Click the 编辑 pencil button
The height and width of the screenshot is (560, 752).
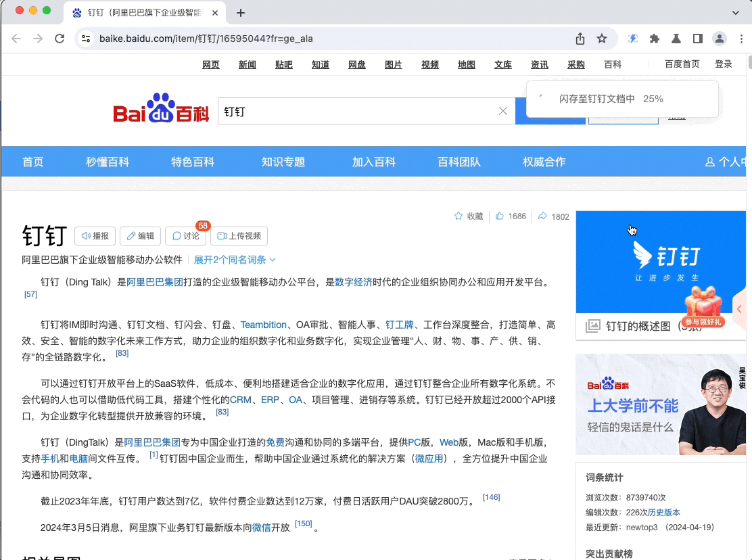click(141, 236)
